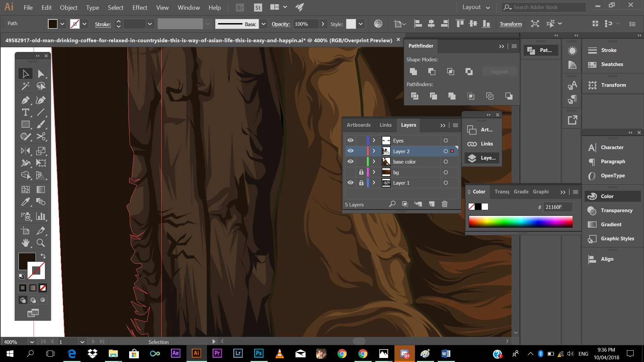Select the Paintbrush tool
The width and height of the screenshot is (644, 362).
[41, 124]
